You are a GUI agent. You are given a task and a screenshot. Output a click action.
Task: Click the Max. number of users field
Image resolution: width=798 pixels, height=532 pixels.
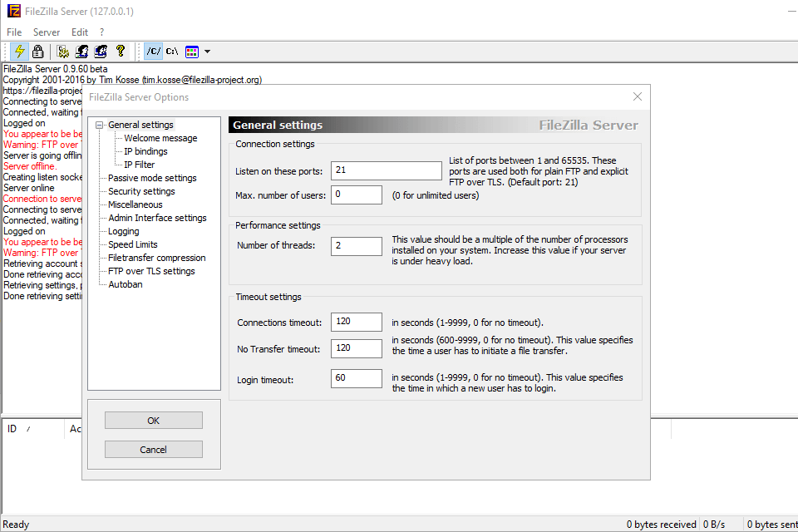(x=357, y=195)
